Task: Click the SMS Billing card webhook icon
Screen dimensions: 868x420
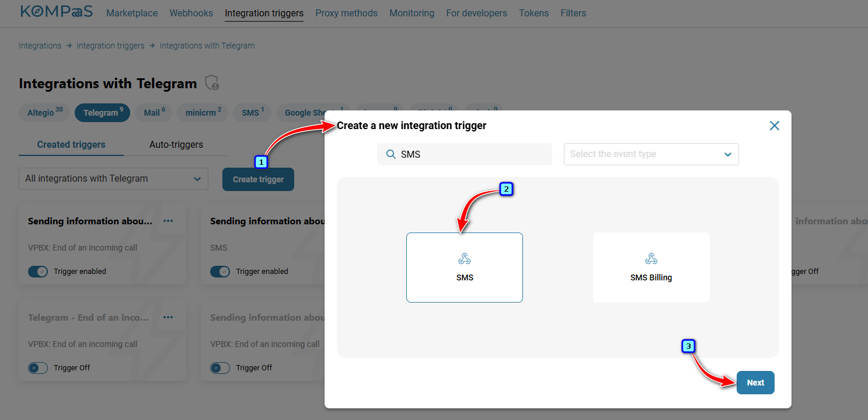Action: click(651, 259)
